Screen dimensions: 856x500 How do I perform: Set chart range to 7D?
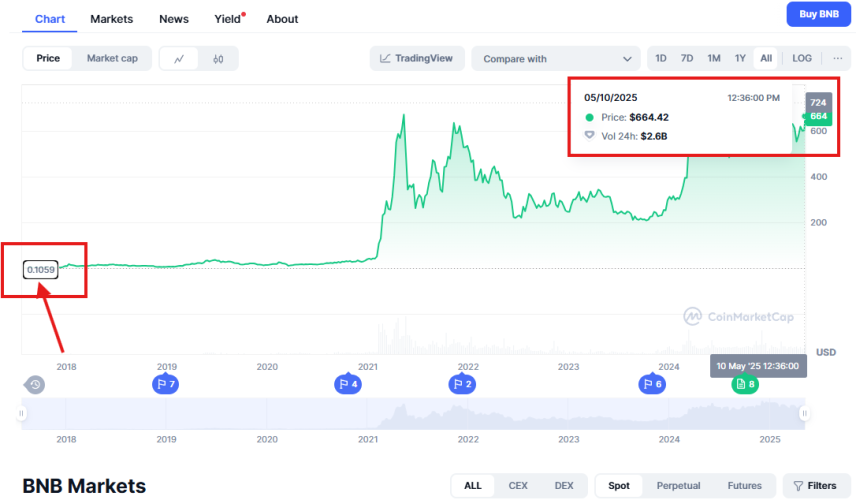pyautogui.click(x=687, y=58)
